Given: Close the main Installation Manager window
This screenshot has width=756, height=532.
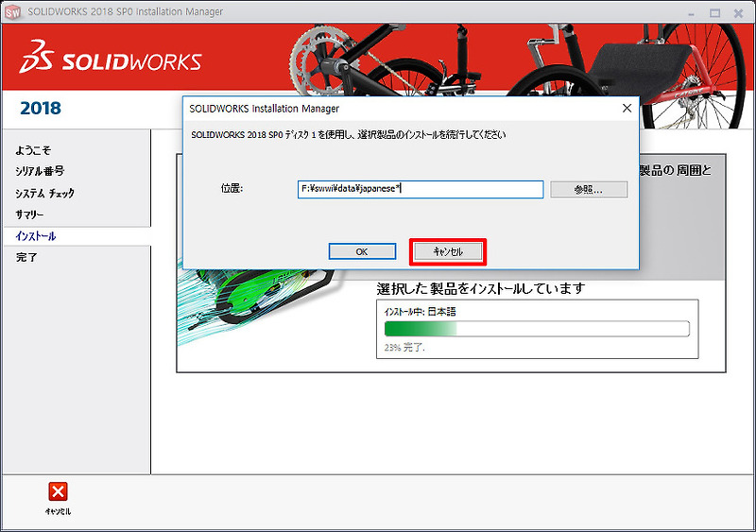Looking at the screenshot, I should 738,13.
